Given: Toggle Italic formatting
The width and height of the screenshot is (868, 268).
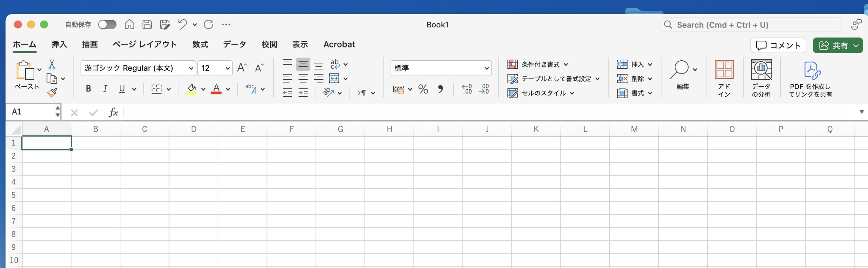Looking at the screenshot, I should [x=105, y=89].
